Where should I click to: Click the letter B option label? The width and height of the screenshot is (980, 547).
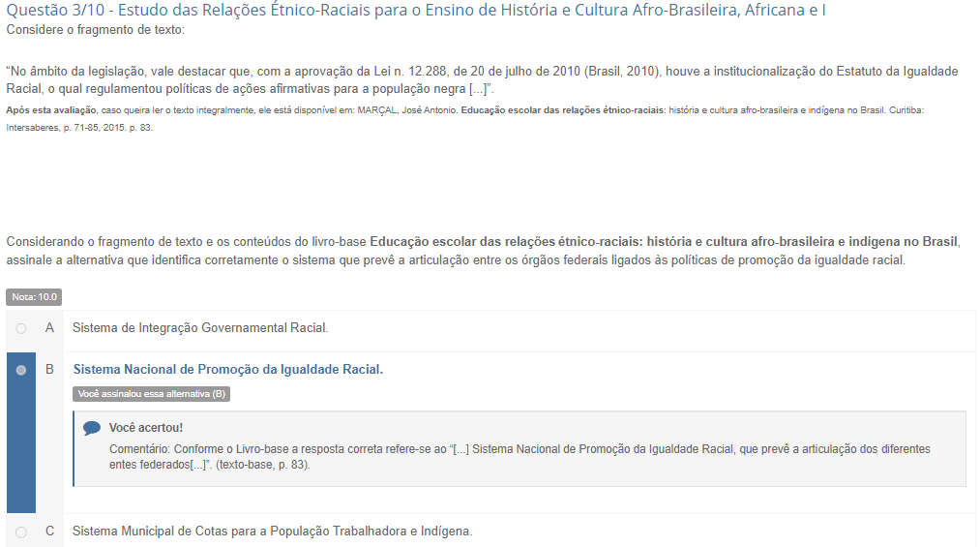coord(49,370)
